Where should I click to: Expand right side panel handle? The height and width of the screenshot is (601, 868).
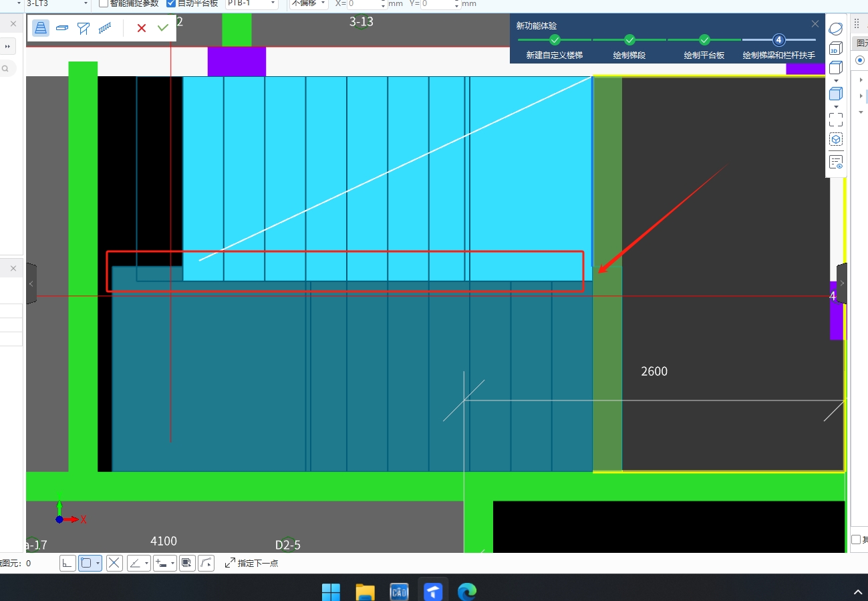coord(841,283)
